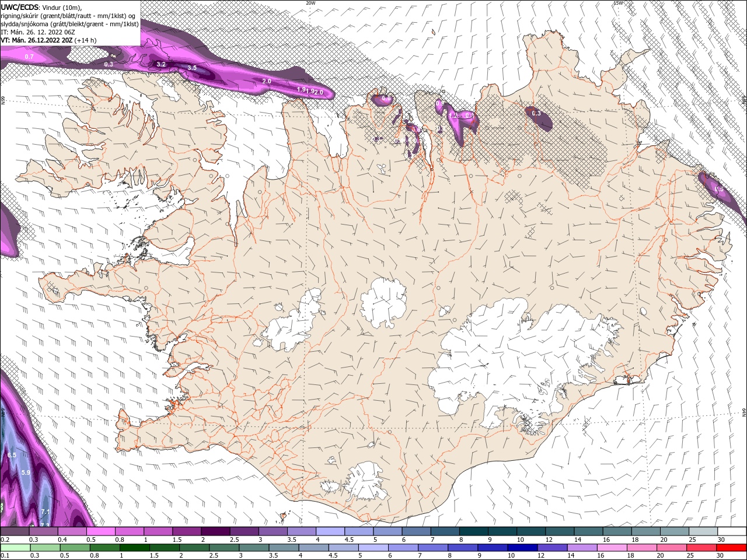Click the 7.1 value near the bottom-left
Image resolution: width=747 pixels, height=560 pixels.
46,512
